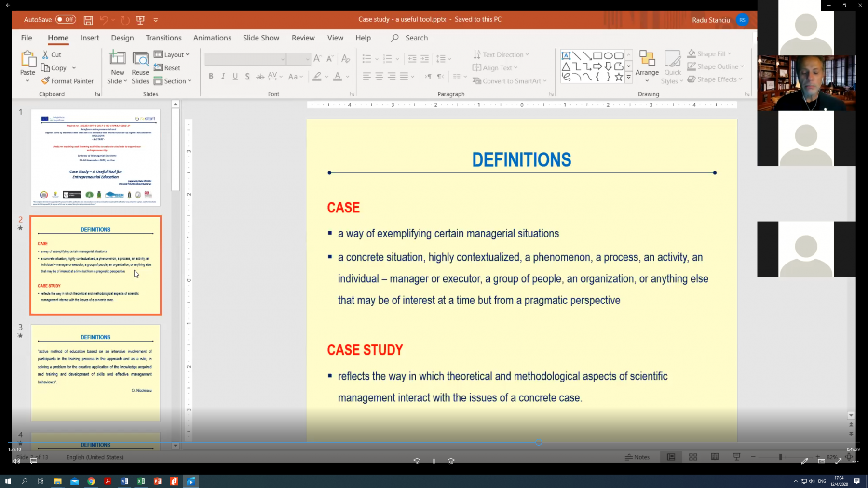Toggle bold formatting
The height and width of the screenshot is (488, 868).
pyautogui.click(x=211, y=76)
